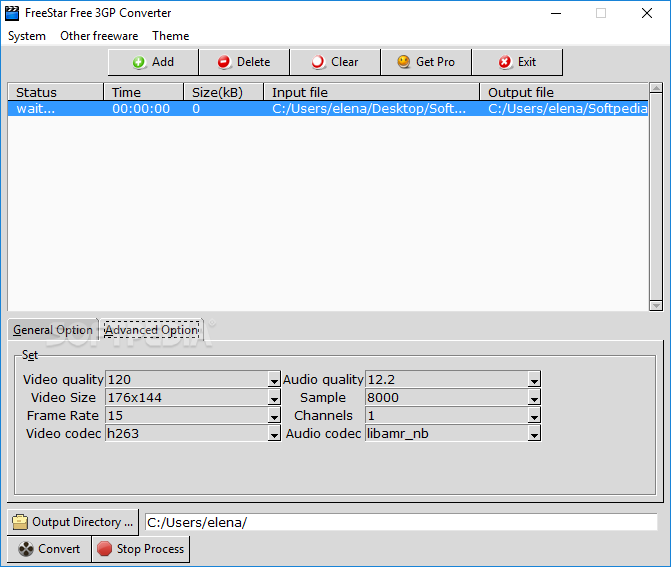
Task: Expand the Video codec dropdown
Action: click(x=274, y=433)
